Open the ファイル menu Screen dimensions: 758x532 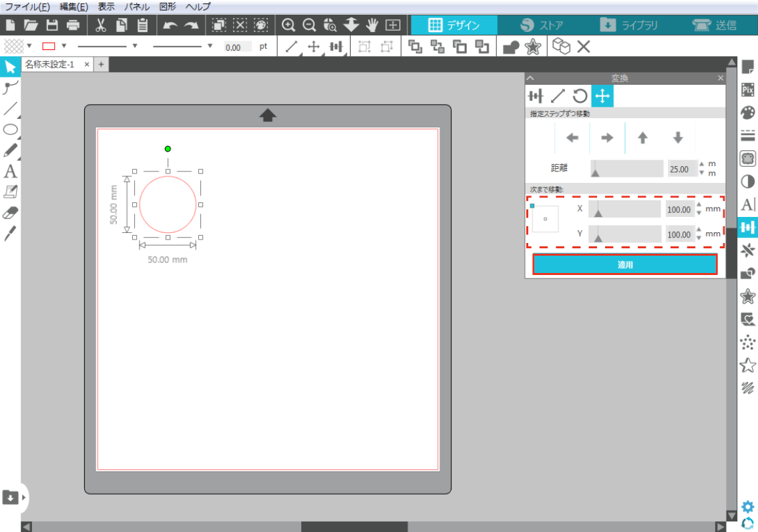[x=27, y=7]
